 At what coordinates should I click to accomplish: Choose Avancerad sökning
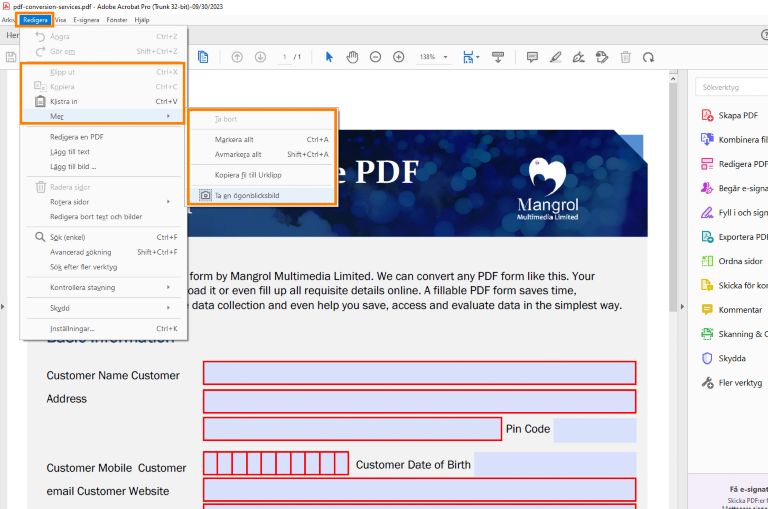[x=103, y=252]
